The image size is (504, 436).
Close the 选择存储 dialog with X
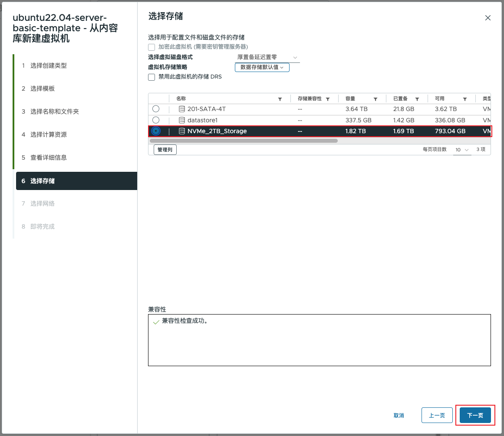pos(488,18)
